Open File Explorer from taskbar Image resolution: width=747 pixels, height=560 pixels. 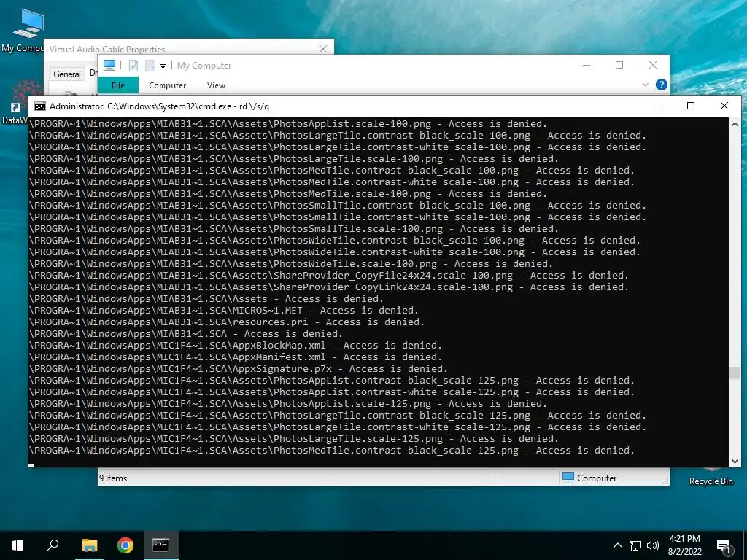89,545
